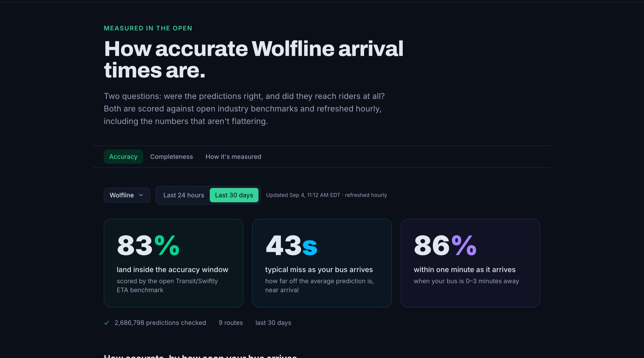Click the chevron arrow in Wolfline selector
644x358 pixels.
pyautogui.click(x=141, y=195)
